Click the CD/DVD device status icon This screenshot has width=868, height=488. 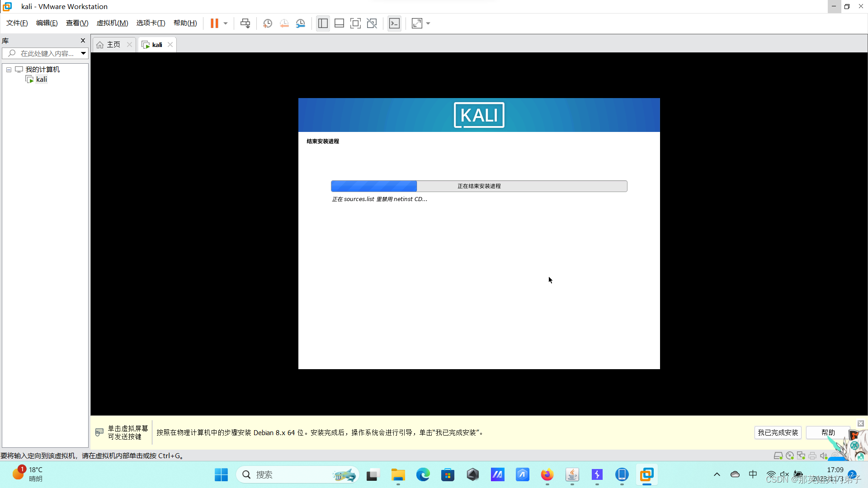(x=790, y=455)
